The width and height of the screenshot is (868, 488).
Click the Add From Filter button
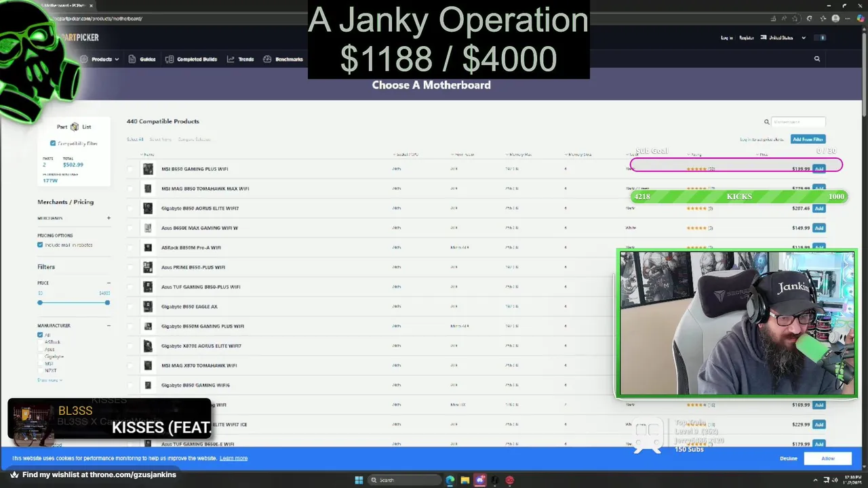(808, 140)
